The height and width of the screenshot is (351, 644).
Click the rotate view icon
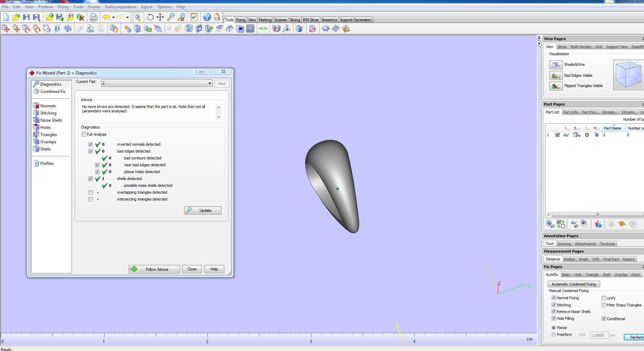(x=150, y=17)
